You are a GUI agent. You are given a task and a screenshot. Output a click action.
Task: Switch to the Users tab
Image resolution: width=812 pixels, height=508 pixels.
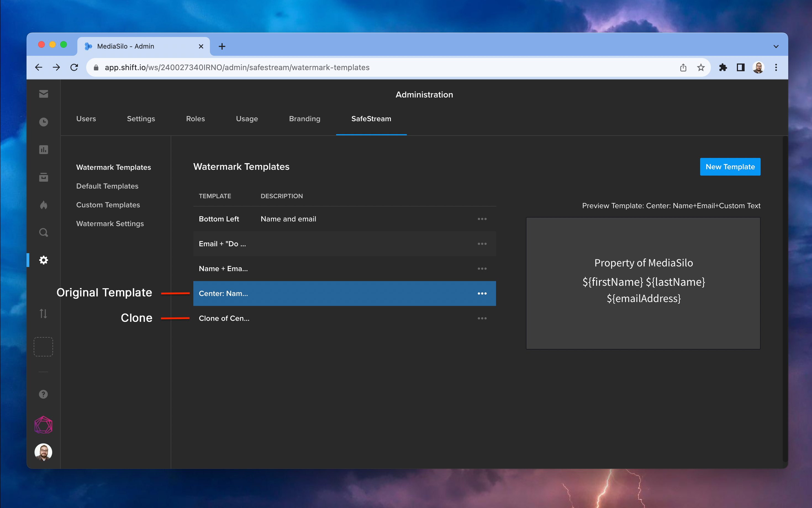click(86, 119)
